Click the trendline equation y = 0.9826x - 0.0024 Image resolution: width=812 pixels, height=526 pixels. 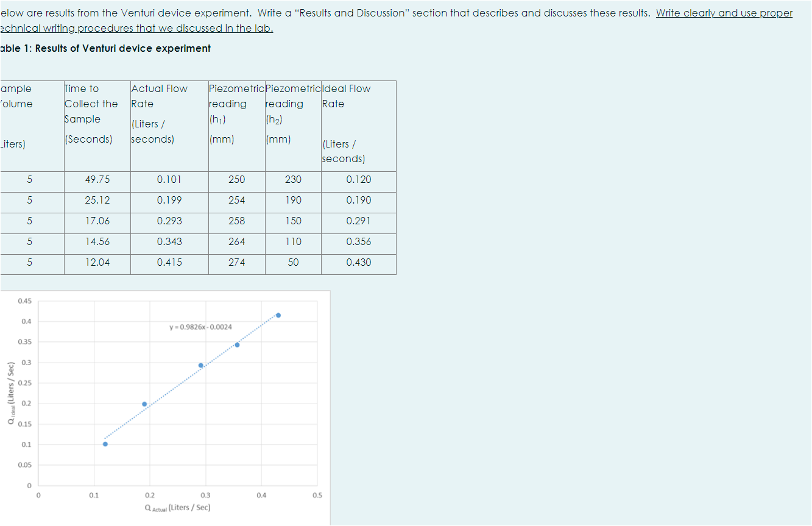(200, 327)
